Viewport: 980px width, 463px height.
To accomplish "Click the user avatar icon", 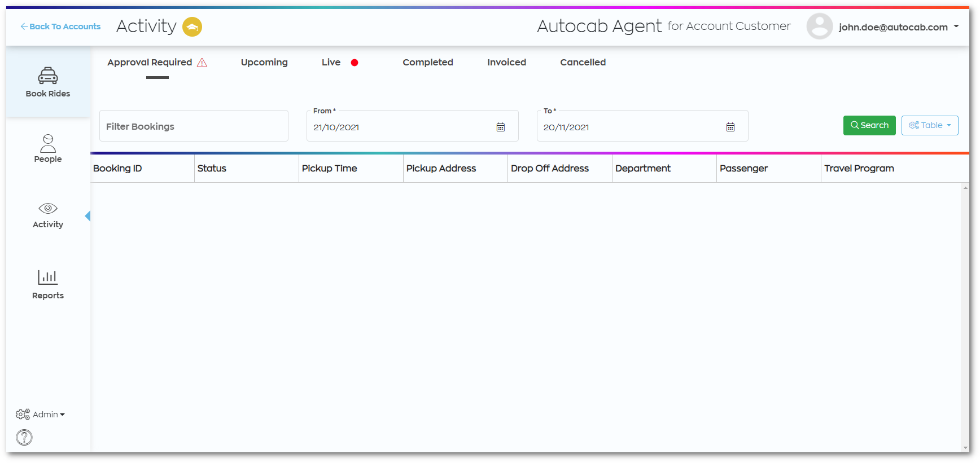I will pyautogui.click(x=820, y=27).
